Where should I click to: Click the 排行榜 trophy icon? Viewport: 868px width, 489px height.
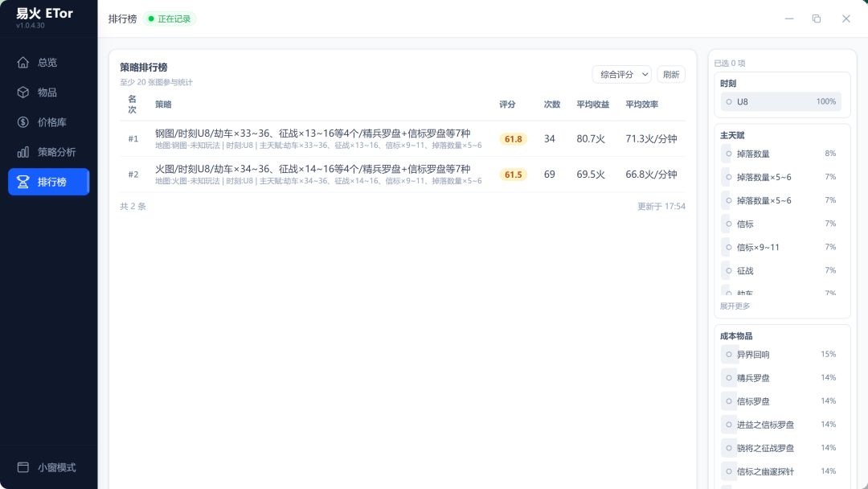(23, 182)
